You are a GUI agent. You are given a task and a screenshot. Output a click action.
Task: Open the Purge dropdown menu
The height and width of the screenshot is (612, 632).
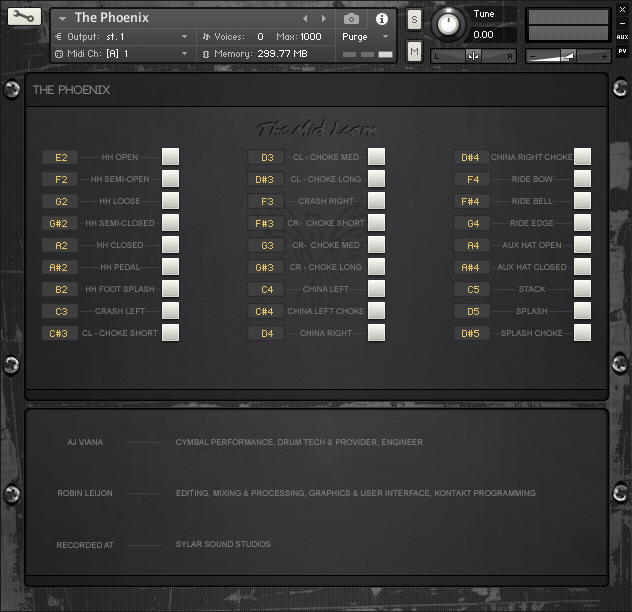365,36
